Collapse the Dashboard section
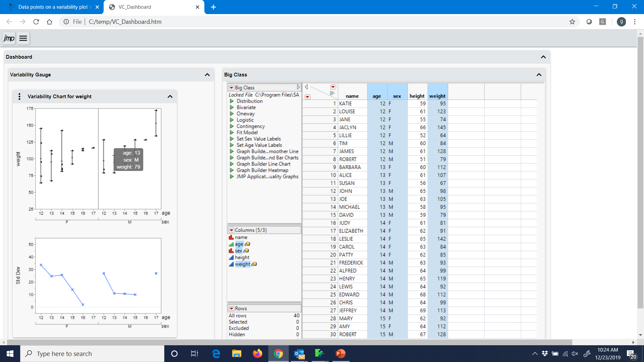Viewport: 644px width, 362px height. pyautogui.click(x=543, y=57)
